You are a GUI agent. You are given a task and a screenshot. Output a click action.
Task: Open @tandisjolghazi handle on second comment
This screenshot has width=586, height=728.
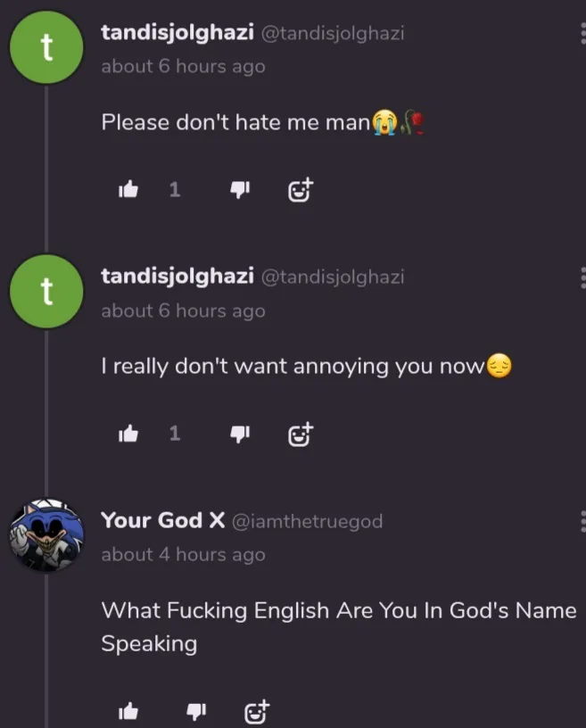tap(333, 277)
